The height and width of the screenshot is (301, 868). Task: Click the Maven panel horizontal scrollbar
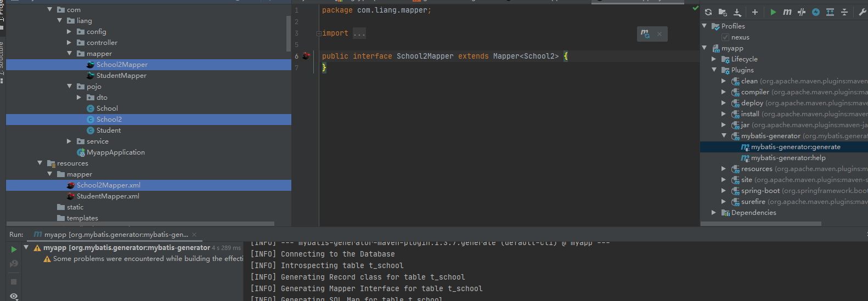pos(761,224)
